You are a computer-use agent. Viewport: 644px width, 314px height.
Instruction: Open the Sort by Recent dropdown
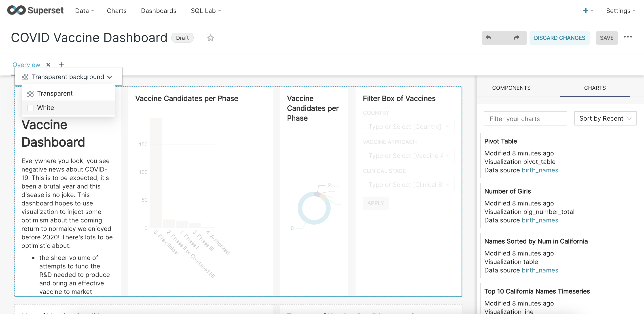click(605, 118)
